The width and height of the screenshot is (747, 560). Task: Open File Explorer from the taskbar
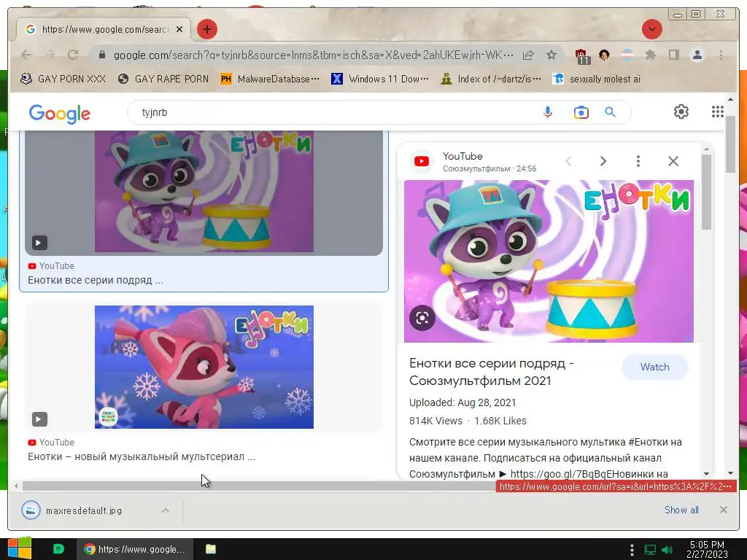pos(211,549)
